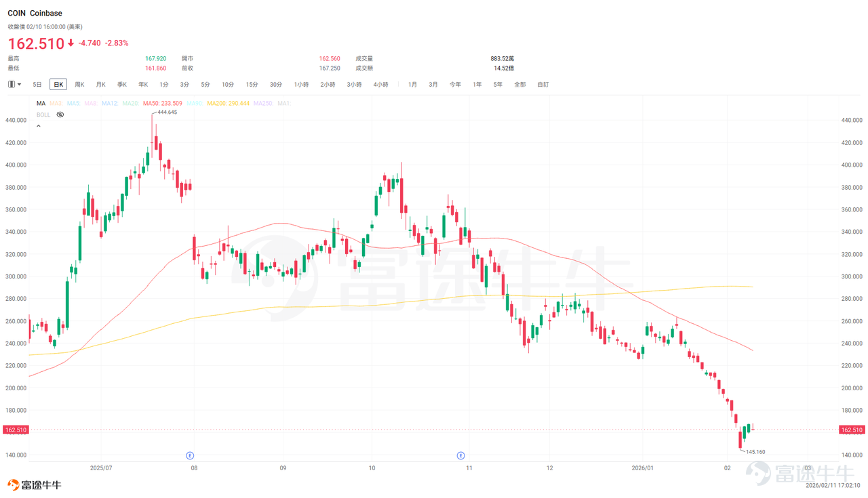The width and height of the screenshot is (868, 498).
Task: Click the right-axis 162.510 price tag
Action: tap(852, 430)
